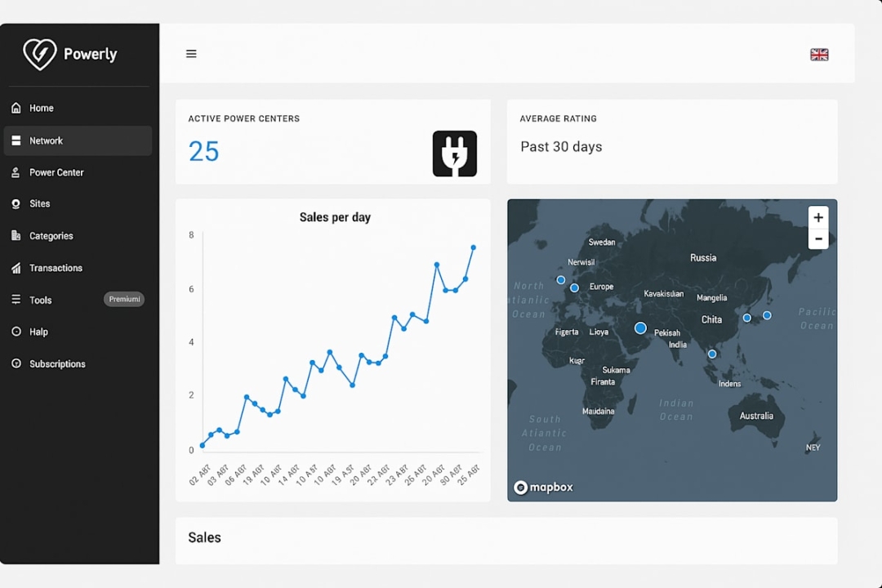The image size is (882, 588).
Task: Click the Nerwisil label on the map
Action: point(581,262)
